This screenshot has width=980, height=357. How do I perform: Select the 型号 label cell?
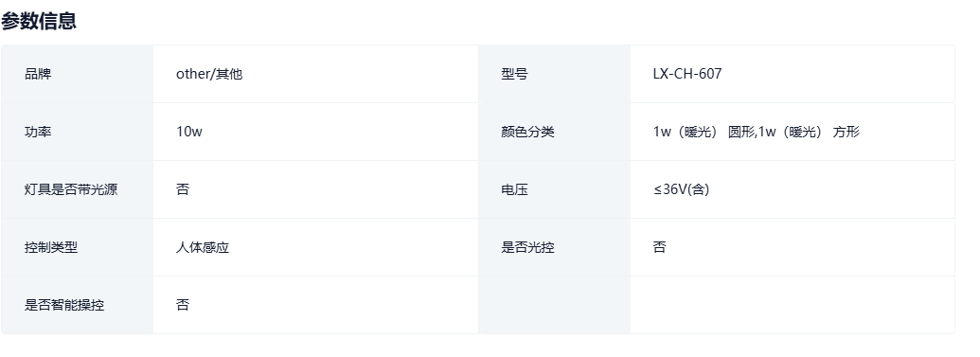(554, 74)
